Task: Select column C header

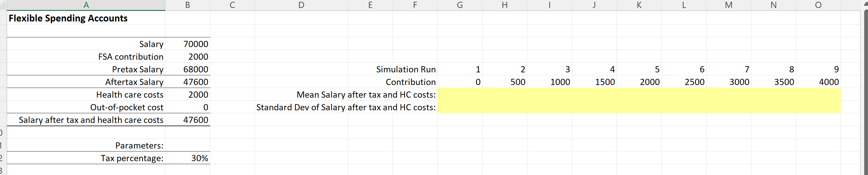Action: (x=232, y=5)
